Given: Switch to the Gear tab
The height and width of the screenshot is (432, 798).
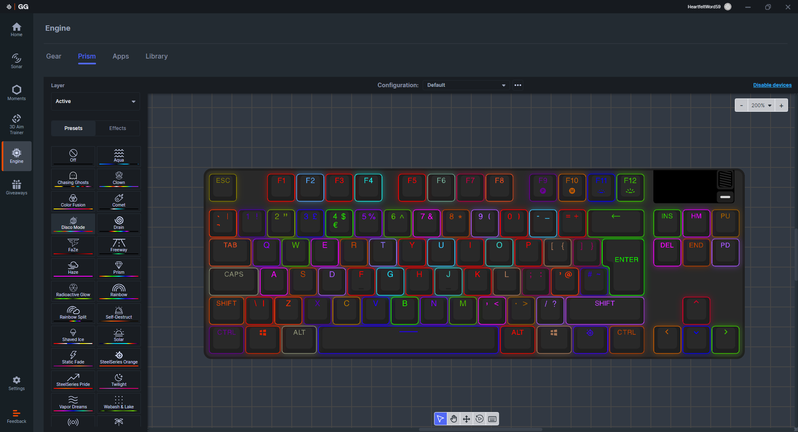Looking at the screenshot, I should (53, 56).
